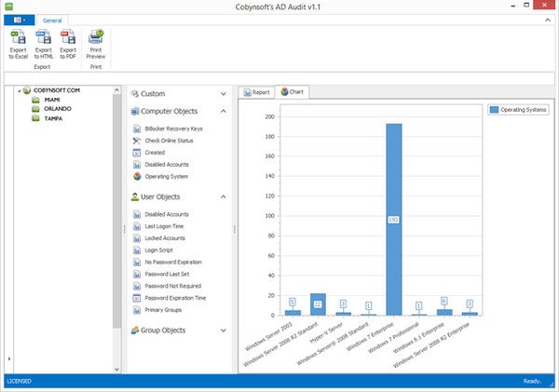The image size is (559, 392).
Task: Open the Password Last Set report
Action: tap(167, 274)
